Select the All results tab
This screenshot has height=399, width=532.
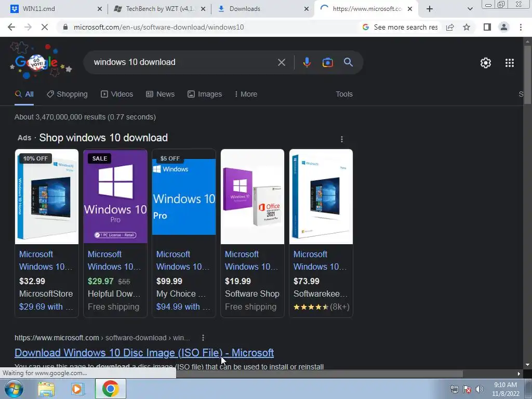pyautogui.click(x=24, y=95)
